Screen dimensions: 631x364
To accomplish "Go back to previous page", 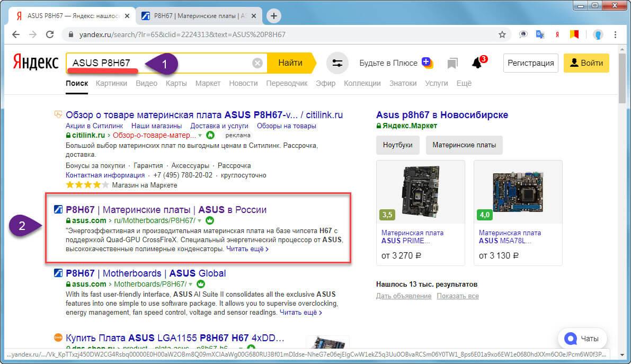I will 16,34.
